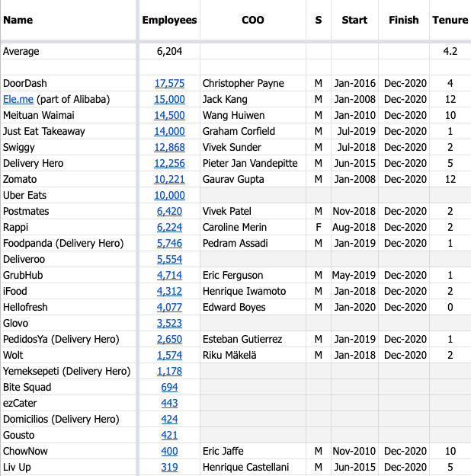Image resolution: width=471 pixels, height=476 pixels.
Task: Click Glovo's 3,523 link
Action: coord(169,323)
